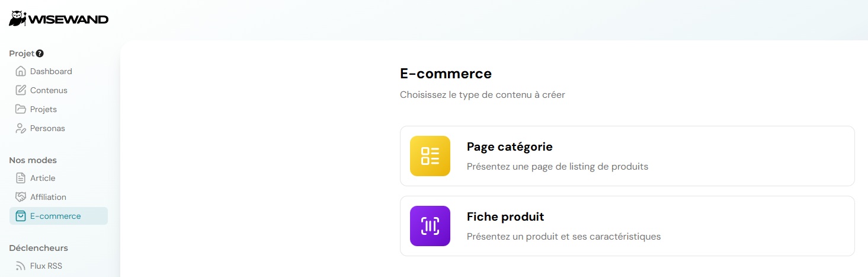The image size is (868, 277).
Task: Choose the Page catégorie title
Action: [510, 147]
